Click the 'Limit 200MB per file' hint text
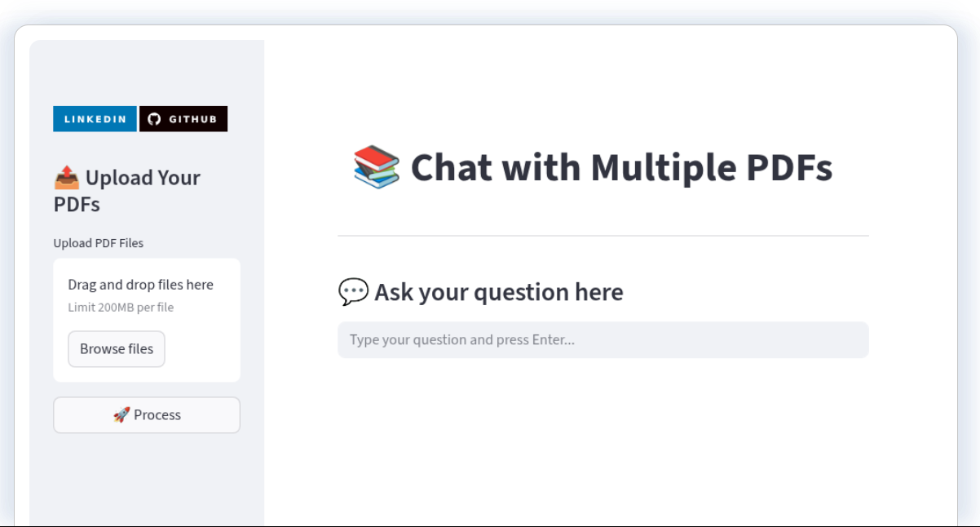 pos(121,308)
